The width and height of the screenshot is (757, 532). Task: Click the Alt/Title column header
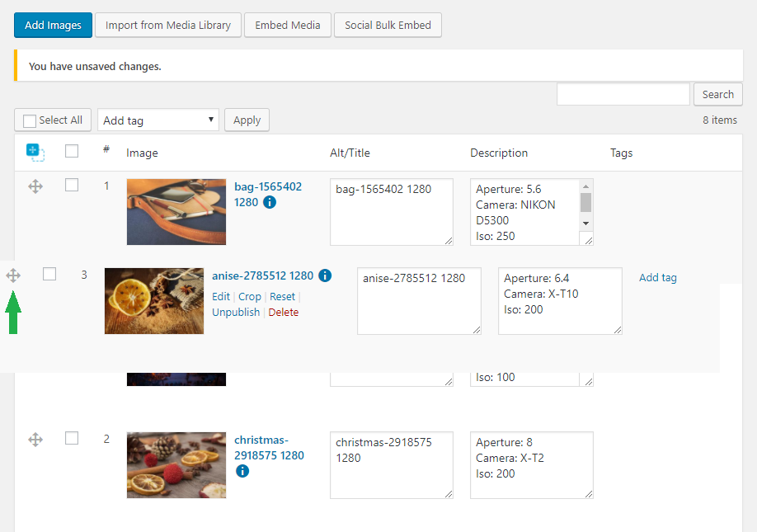coord(350,153)
